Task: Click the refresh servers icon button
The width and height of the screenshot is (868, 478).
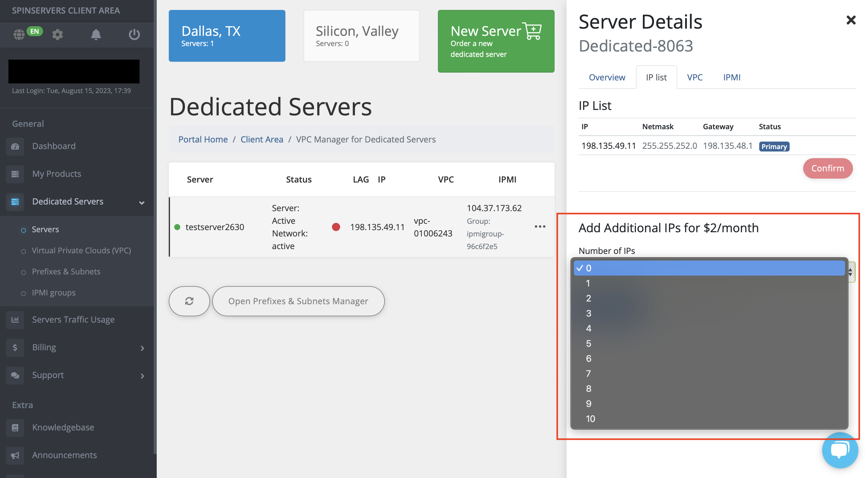Action: pos(189,301)
